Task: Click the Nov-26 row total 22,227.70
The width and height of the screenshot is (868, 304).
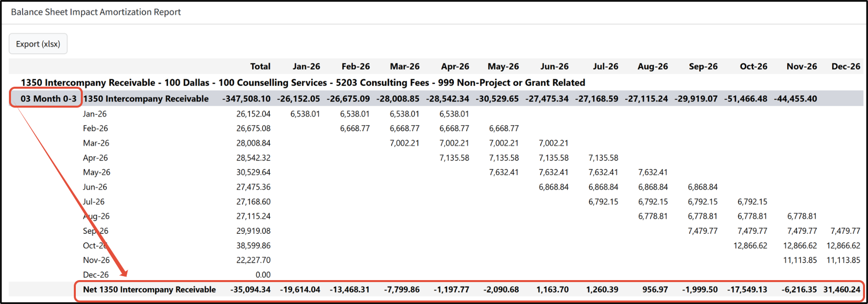Action: click(x=253, y=260)
